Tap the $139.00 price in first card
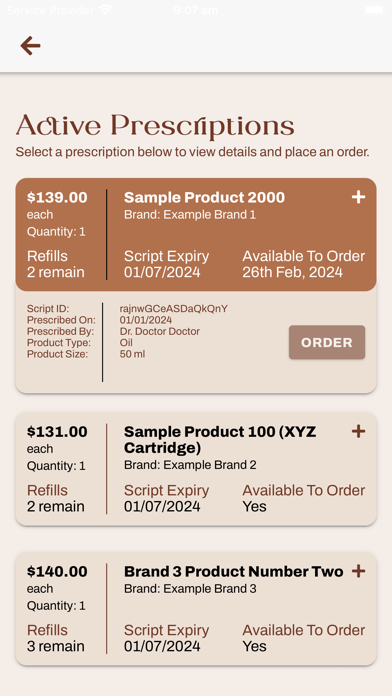392x696 pixels. [x=57, y=198]
